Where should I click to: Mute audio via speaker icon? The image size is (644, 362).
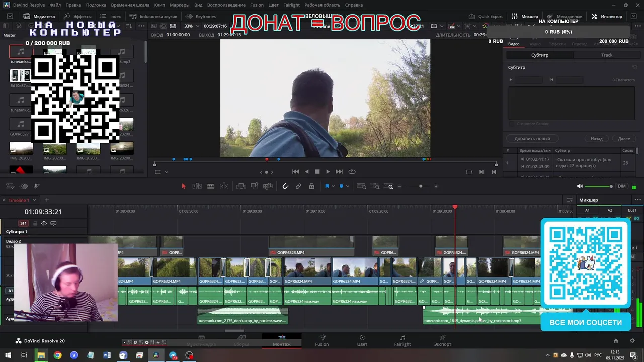coord(580,186)
